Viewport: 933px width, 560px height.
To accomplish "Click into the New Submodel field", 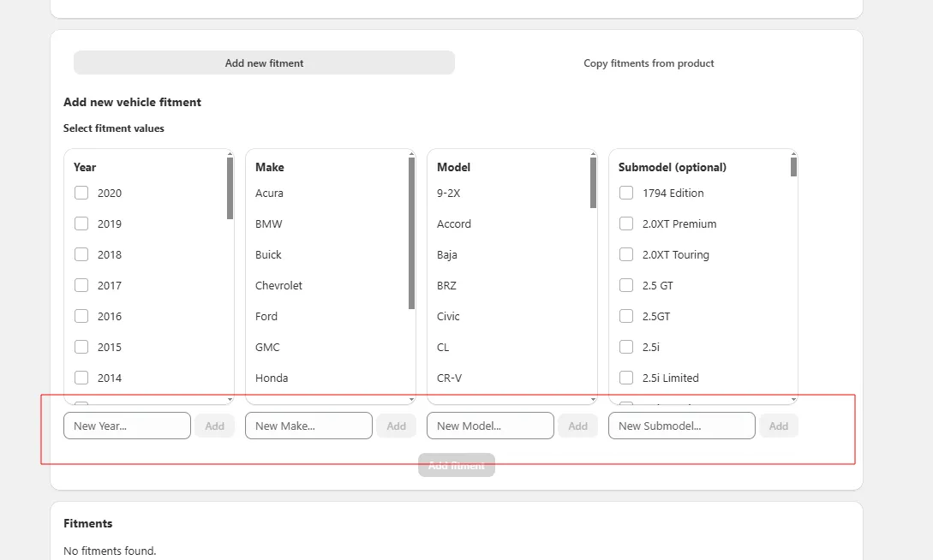I will click(681, 426).
